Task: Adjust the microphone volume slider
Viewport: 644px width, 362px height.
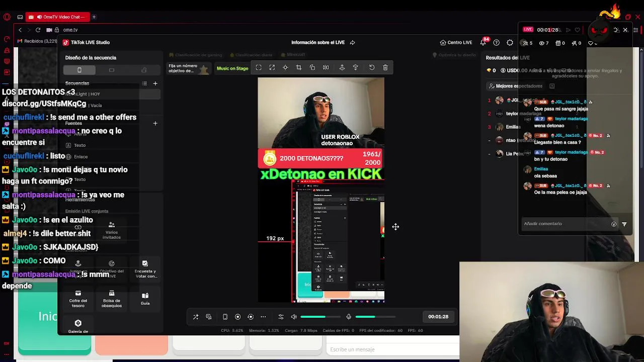Action: pos(375,317)
